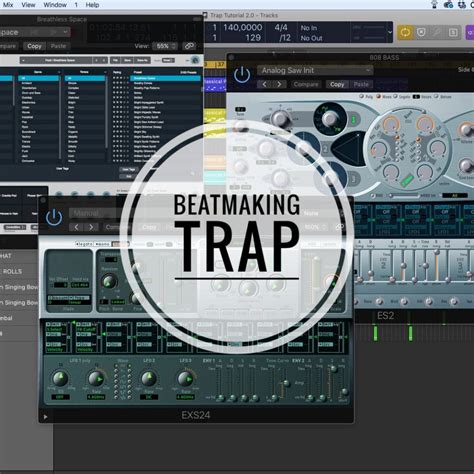Toggle the yellow Cycle button in control bar
The width and height of the screenshot is (474, 474).
405,32
